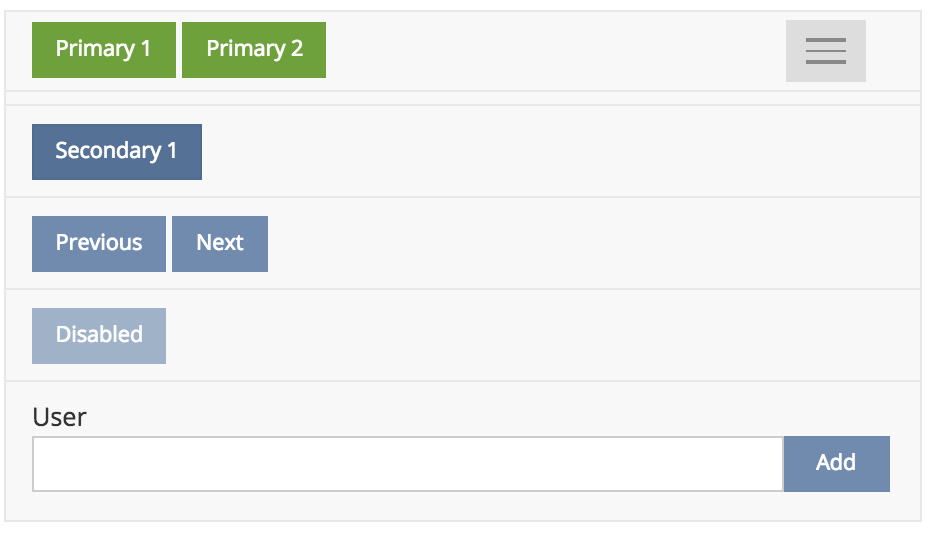Click the Next button
The height and width of the screenshot is (534, 938).
220,244
